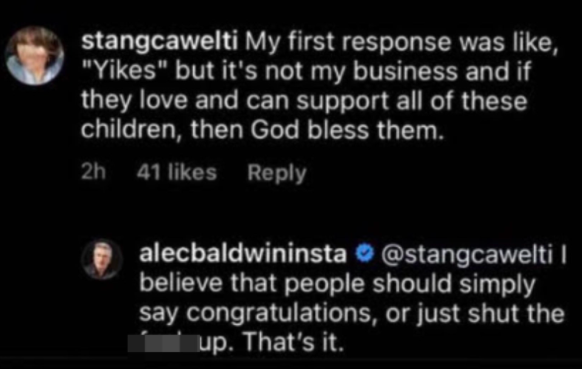Open the @stangcawelti mention in reply
This screenshot has width=582, height=369.
[x=467, y=255]
